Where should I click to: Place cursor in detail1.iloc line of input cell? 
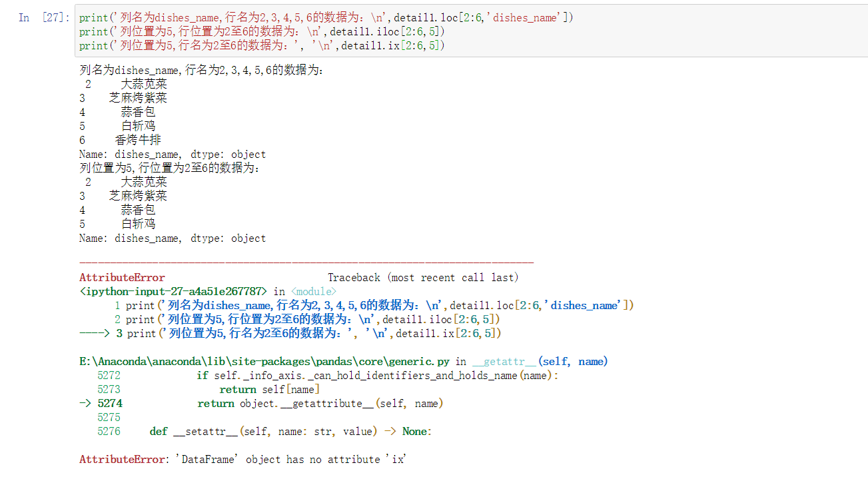coord(262,32)
